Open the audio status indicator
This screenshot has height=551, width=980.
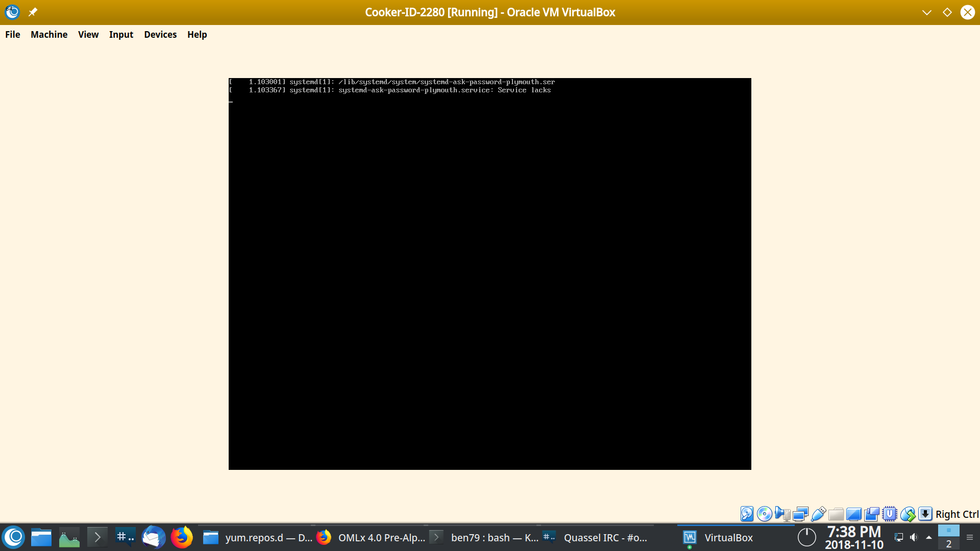tap(782, 514)
